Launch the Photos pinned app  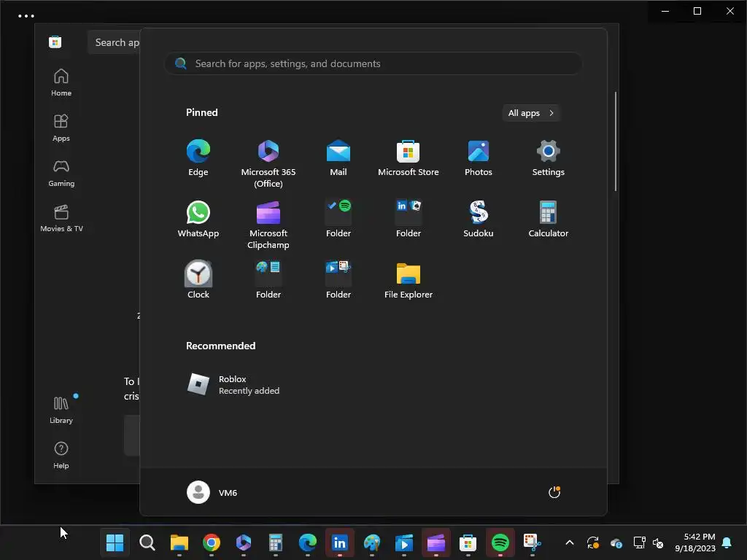click(479, 158)
